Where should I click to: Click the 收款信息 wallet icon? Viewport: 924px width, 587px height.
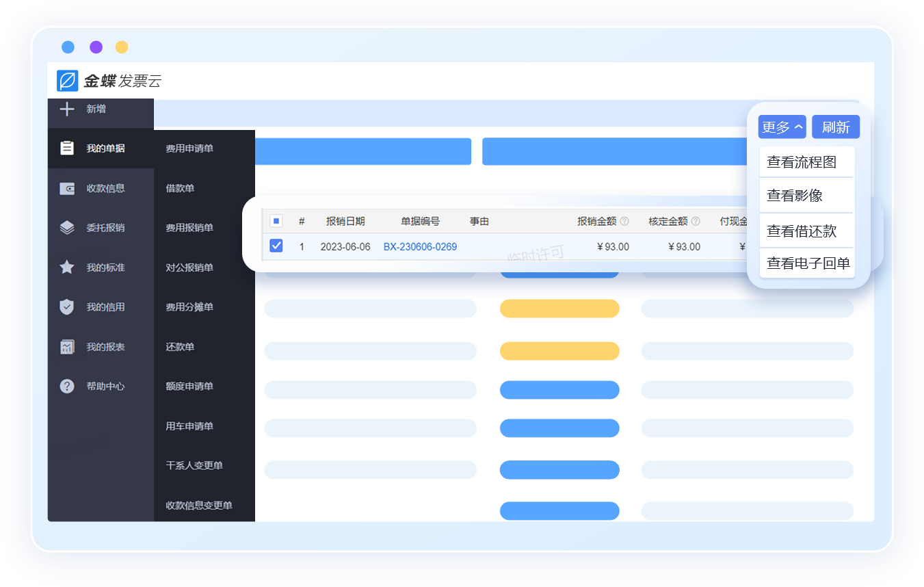[66, 188]
